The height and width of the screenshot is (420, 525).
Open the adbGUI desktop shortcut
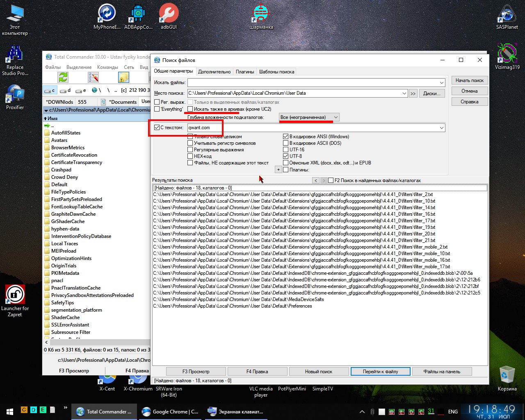tap(169, 14)
